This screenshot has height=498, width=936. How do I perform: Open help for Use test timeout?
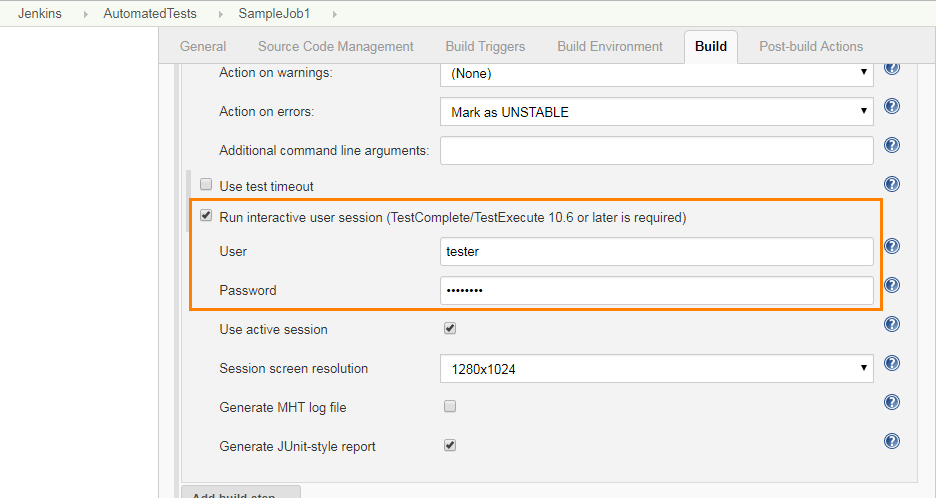click(x=892, y=184)
